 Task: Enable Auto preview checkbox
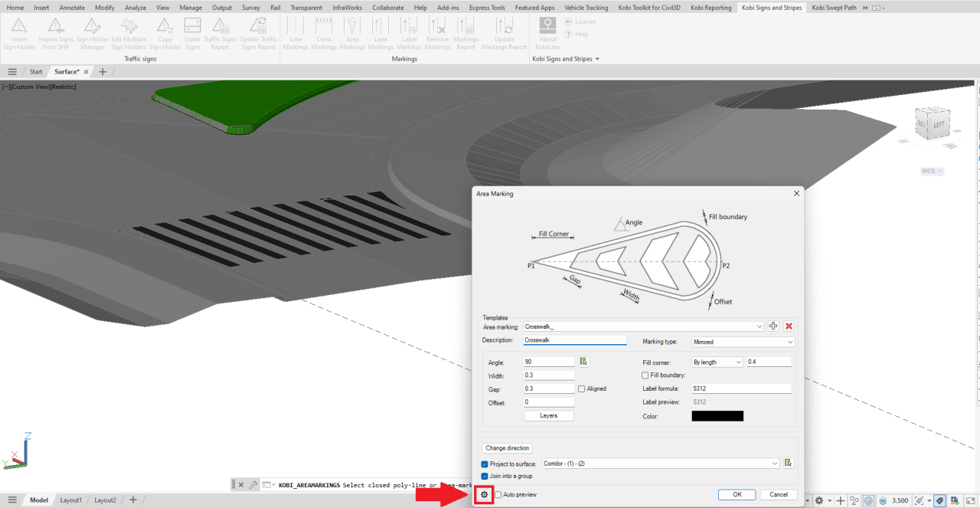(498, 495)
